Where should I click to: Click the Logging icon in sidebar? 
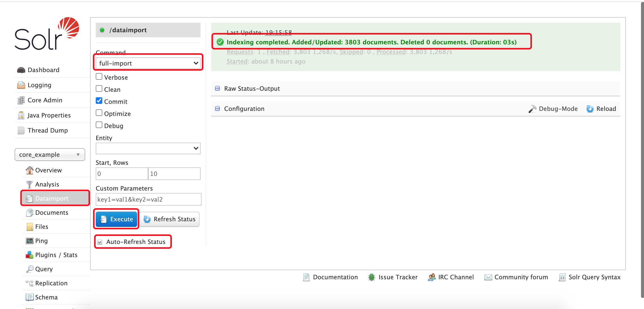(21, 85)
